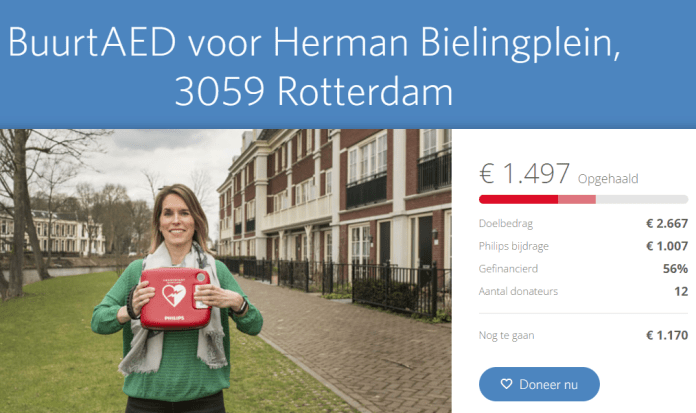The width and height of the screenshot is (696, 413).
Task: Select the BuurtAED voor Herman Bielingplein heading
Action: [x=313, y=42]
